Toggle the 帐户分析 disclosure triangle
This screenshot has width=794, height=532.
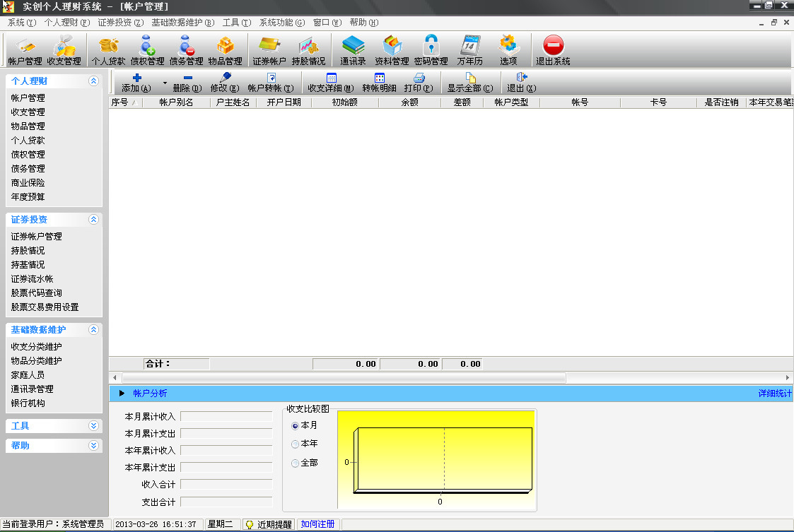point(122,394)
